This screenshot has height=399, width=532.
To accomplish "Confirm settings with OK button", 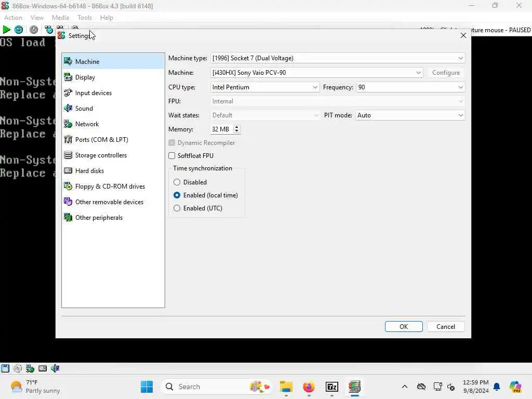I will [404, 326].
